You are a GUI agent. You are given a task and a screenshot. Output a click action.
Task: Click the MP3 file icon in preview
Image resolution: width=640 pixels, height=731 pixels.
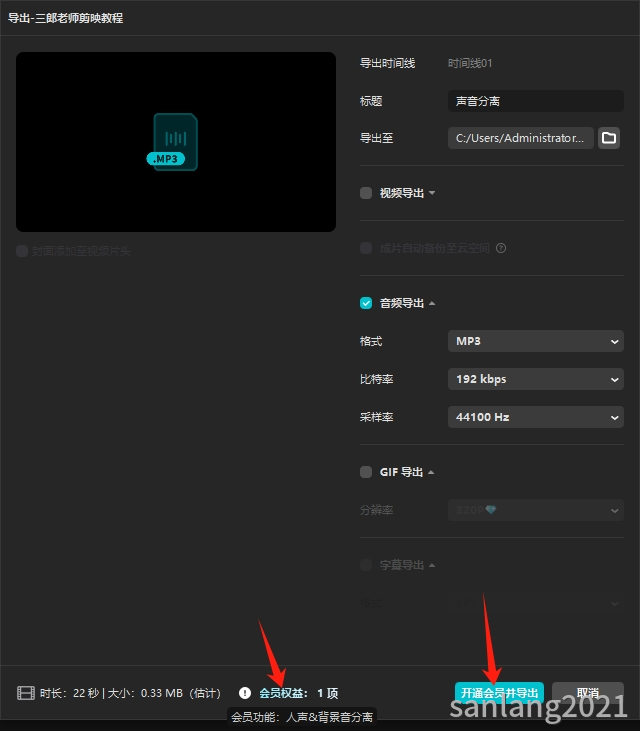pyautogui.click(x=173, y=142)
